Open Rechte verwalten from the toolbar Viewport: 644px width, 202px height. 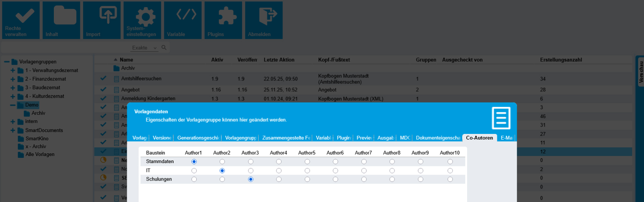(21, 20)
